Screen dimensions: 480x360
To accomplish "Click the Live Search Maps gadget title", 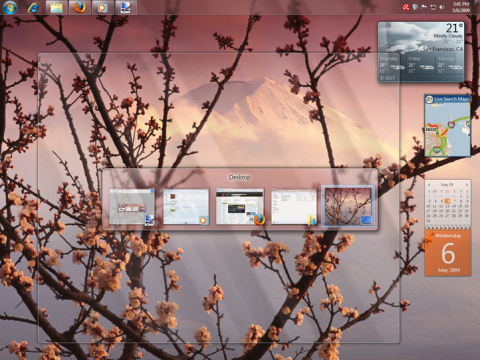I will tap(451, 99).
